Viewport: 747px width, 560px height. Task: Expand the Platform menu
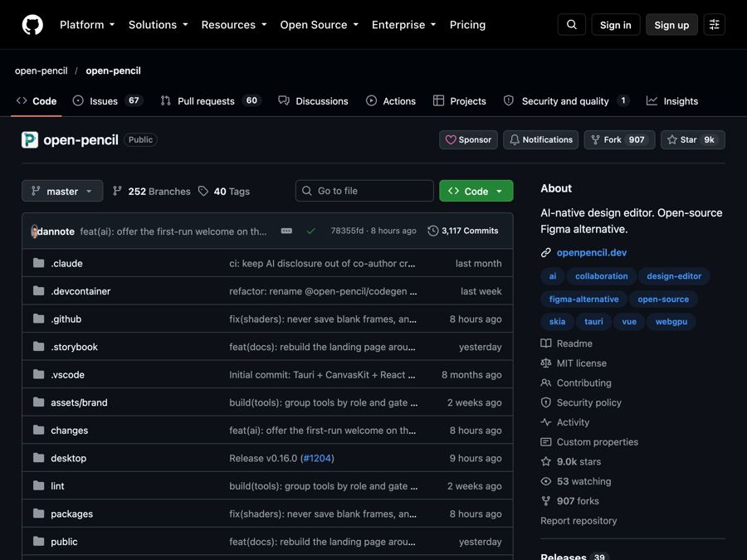point(87,25)
